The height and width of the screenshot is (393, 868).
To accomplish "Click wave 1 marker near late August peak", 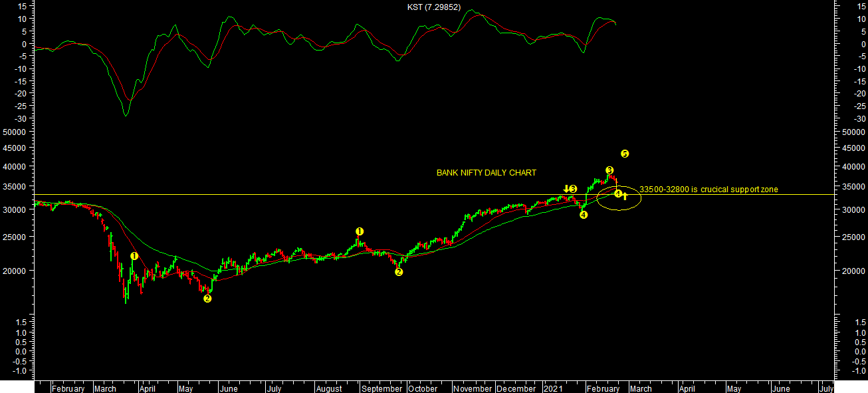I will point(360,231).
